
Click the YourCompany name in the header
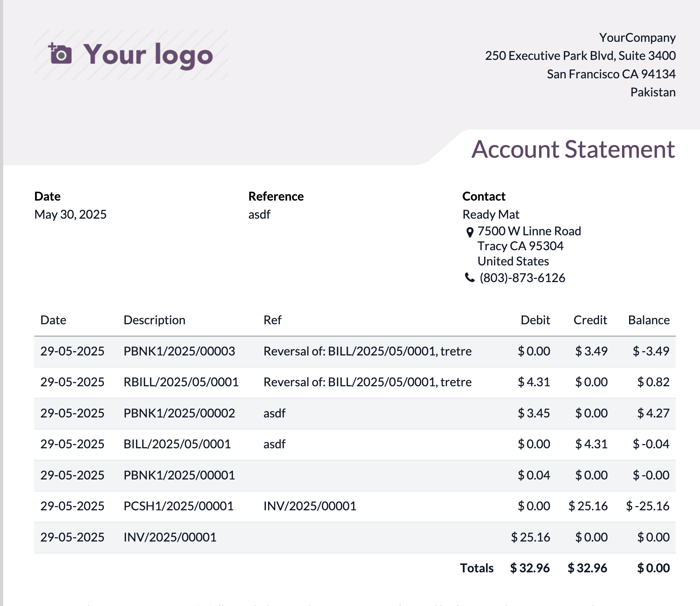coord(637,38)
